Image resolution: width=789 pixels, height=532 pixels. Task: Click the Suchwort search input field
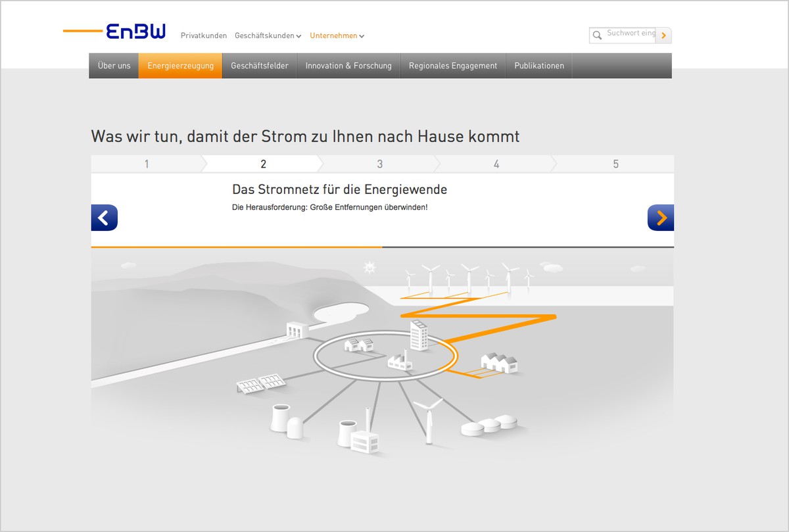click(x=630, y=35)
